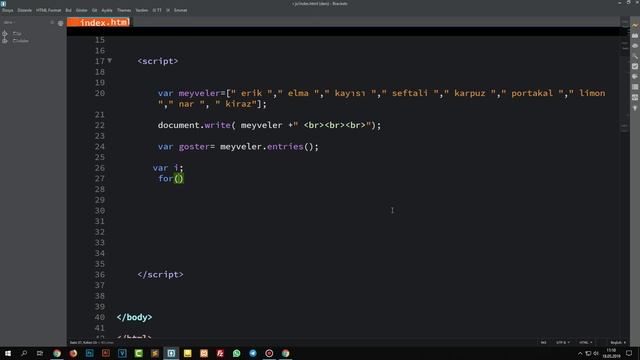The width and height of the screenshot is (640, 360).
Task: Collapse the script block at line 17
Action: [109, 60]
